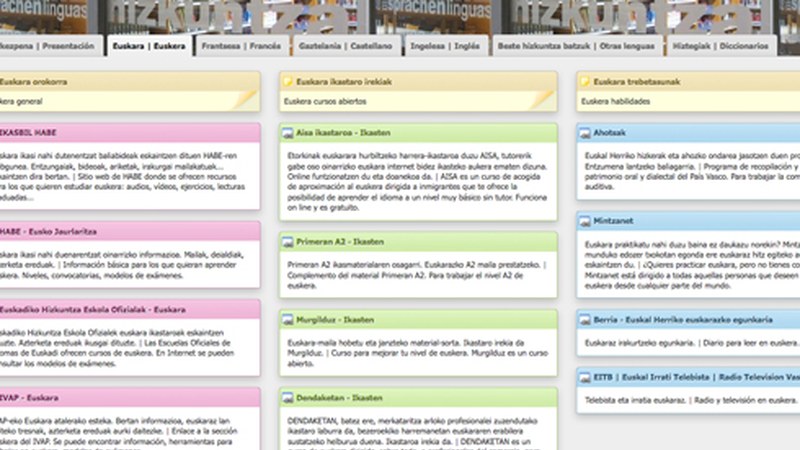This screenshot has width=800, height=450.
Task: Click the Primeran A2 bookmark icon
Action: click(x=288, y=242)
